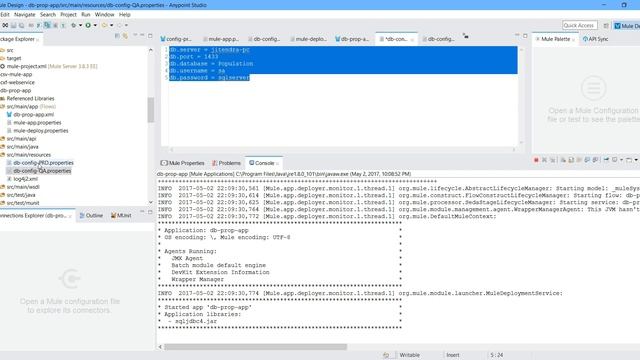The width and height of the screenshot is (640, 360).
Task: Open the External Tools dropdown arrow
Action: (111, 25)
